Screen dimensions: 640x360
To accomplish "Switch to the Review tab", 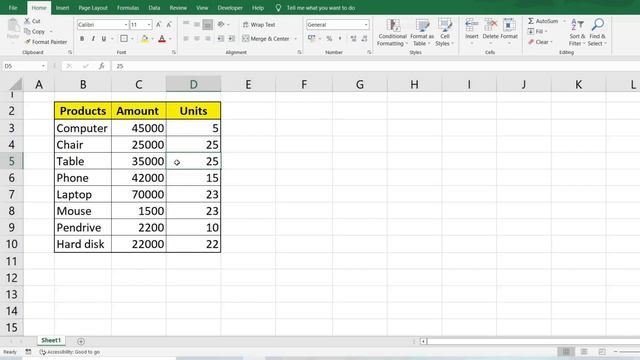I will click(x=178, y=8).
